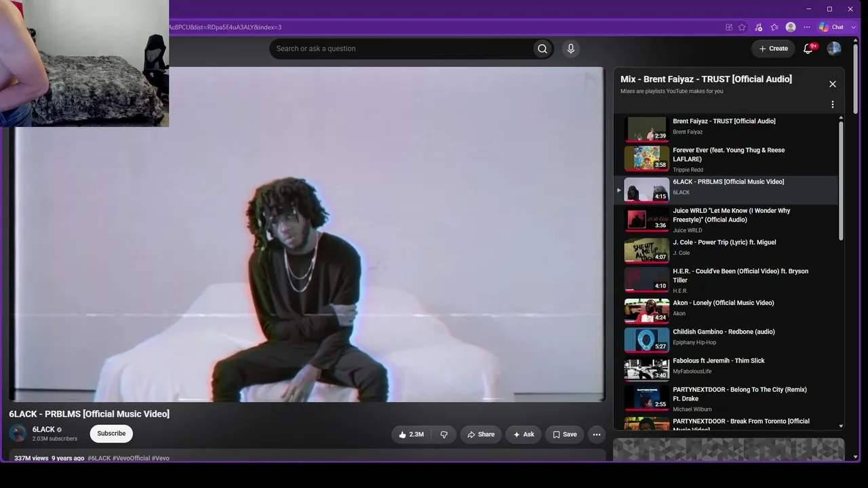Maximize the browser window

click(x=829, y=9)
